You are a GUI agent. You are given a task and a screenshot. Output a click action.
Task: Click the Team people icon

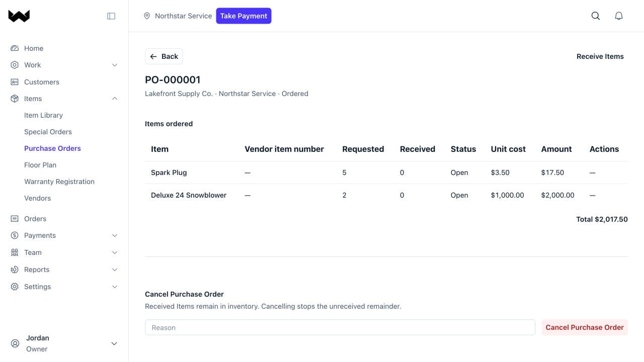[x=15, y=252]
